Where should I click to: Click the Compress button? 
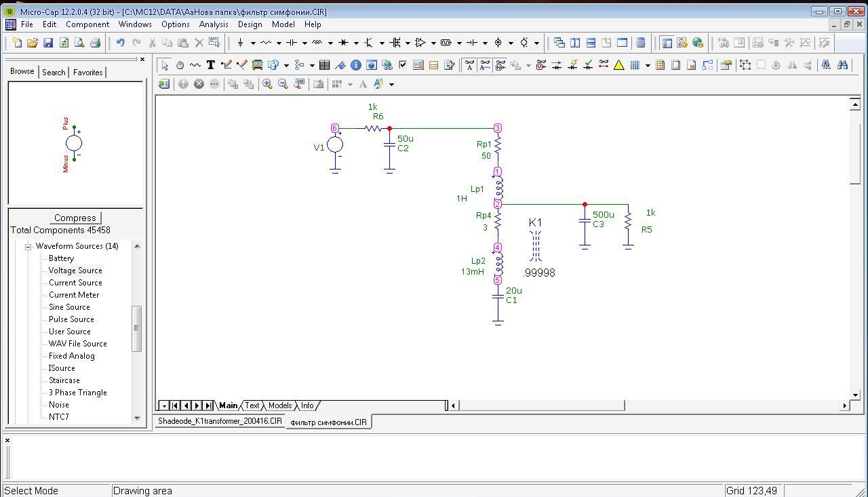[x=75, y=218]
